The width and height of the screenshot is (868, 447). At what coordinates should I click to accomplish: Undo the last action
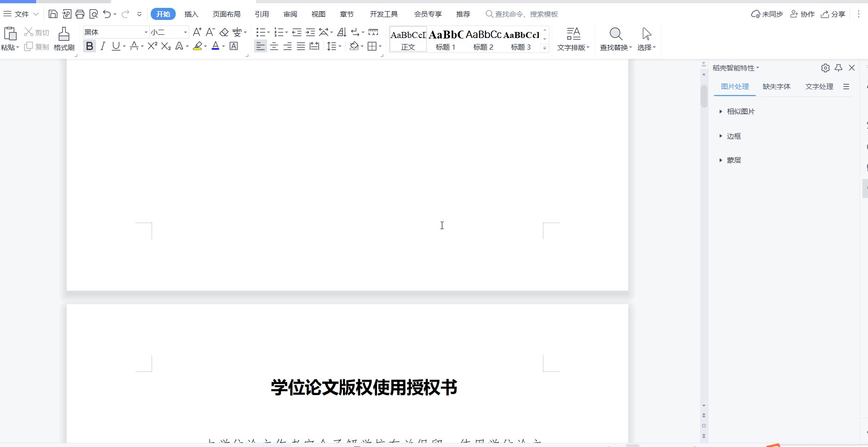pyautogui.click(x=107, y=14)
